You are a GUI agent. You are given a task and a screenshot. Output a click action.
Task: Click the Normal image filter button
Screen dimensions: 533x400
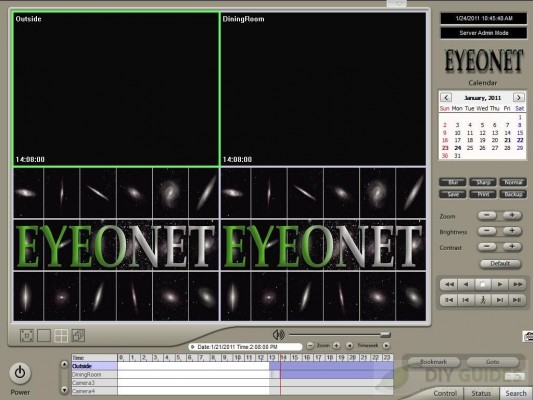click(513, 182)
